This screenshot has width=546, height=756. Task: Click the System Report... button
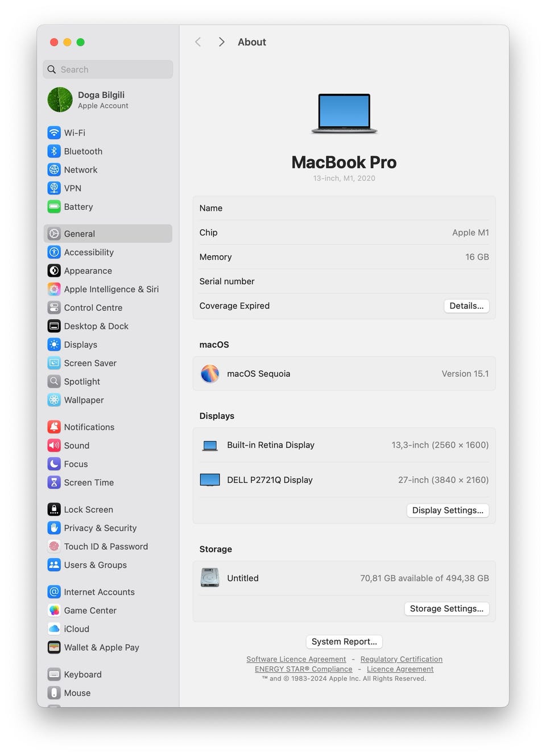[344, 642]
